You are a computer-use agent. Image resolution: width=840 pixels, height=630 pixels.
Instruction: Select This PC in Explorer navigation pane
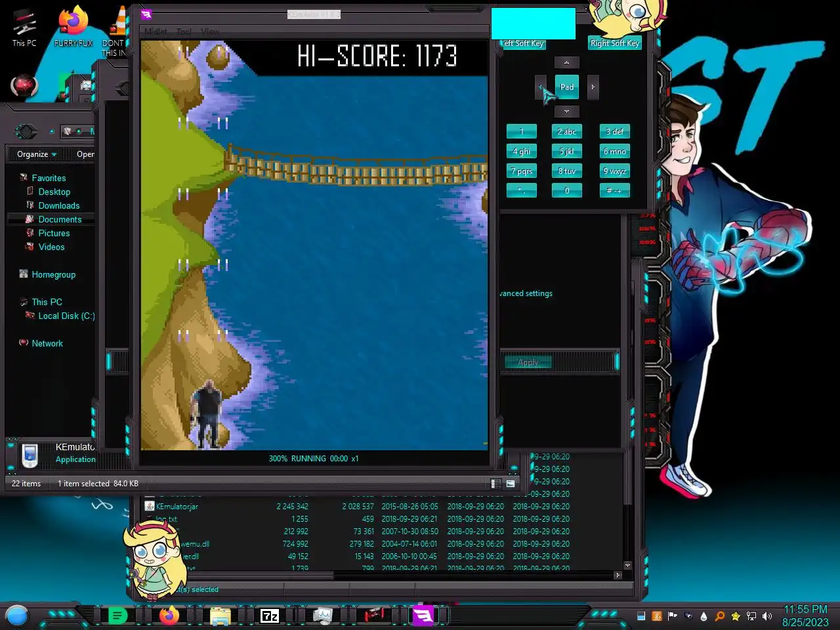[47, 302]
